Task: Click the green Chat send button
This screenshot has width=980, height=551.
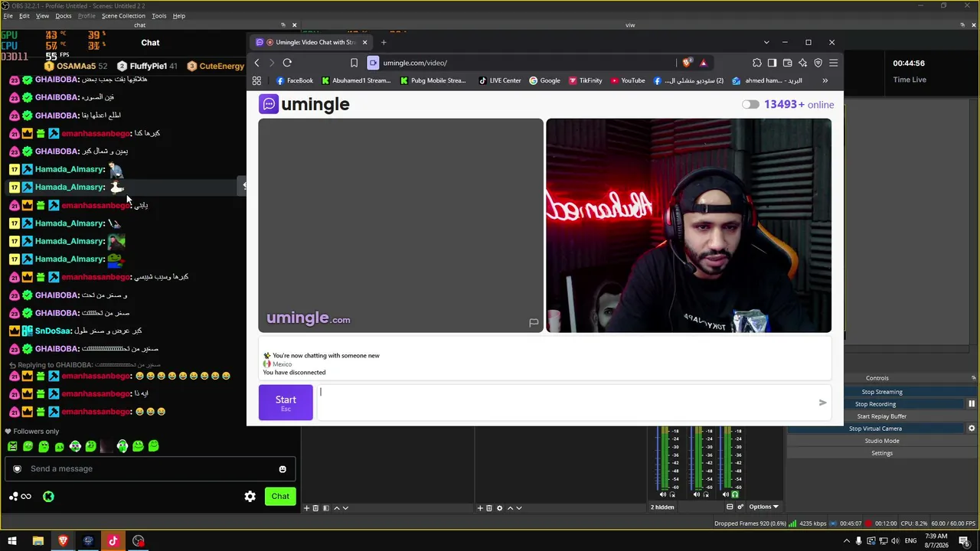Action: coord(280,496)
